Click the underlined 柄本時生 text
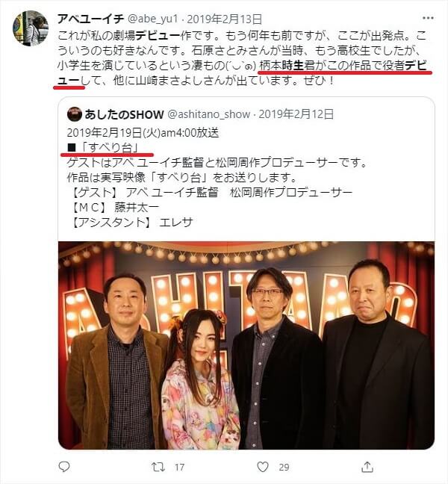448x484 pixels. [x=281, y=66]
